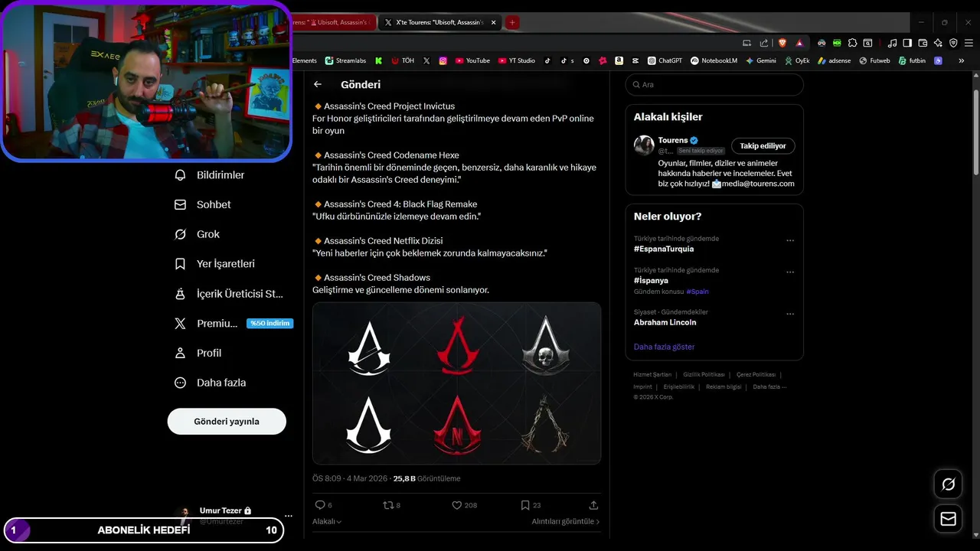Click the #Spain hashtag link

click(x=697, y=292)
